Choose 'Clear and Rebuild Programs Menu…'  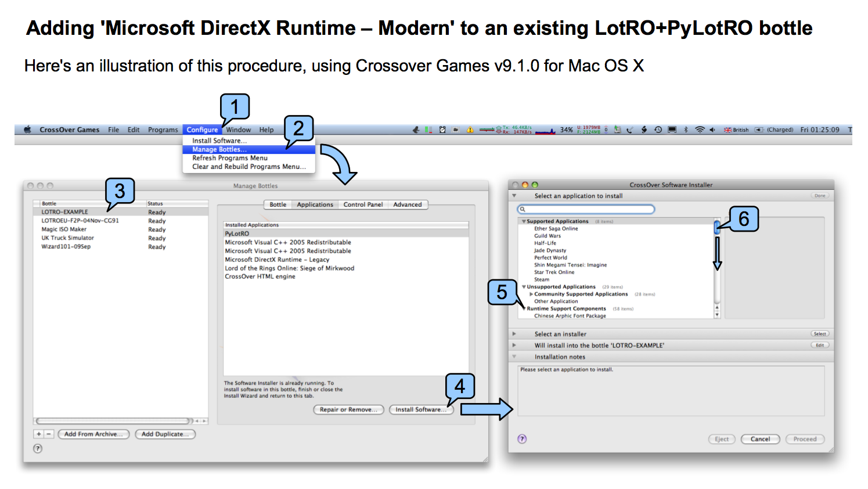tap(248, 167)
